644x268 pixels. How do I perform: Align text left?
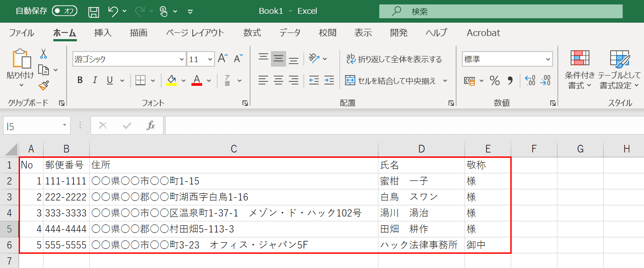[x=263, y=80]
